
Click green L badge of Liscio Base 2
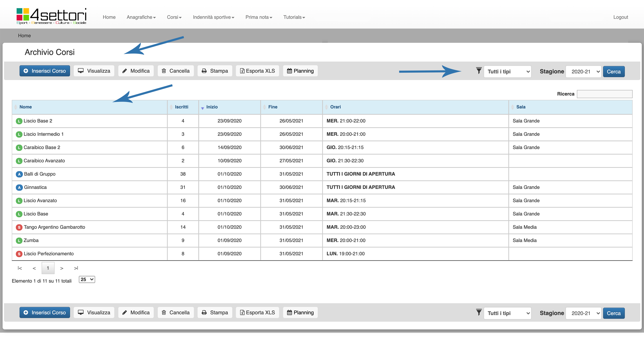click(19, 121)
